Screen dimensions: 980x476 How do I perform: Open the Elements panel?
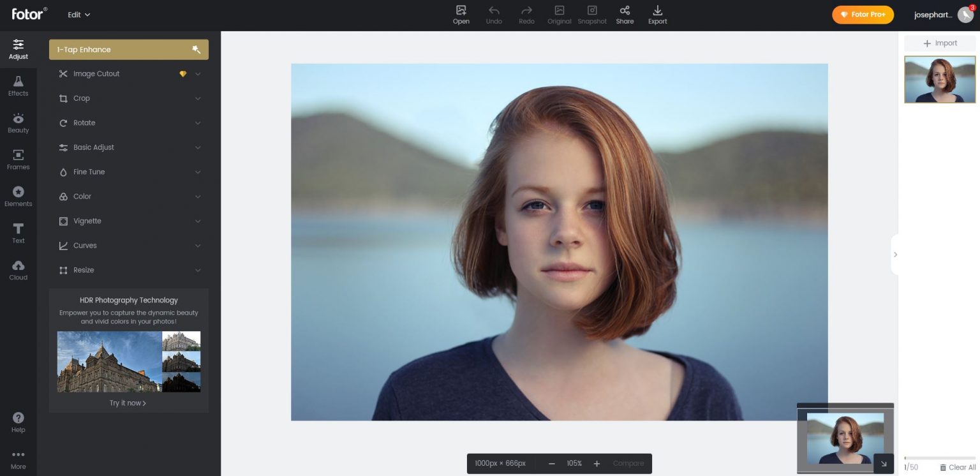point(18,196)
